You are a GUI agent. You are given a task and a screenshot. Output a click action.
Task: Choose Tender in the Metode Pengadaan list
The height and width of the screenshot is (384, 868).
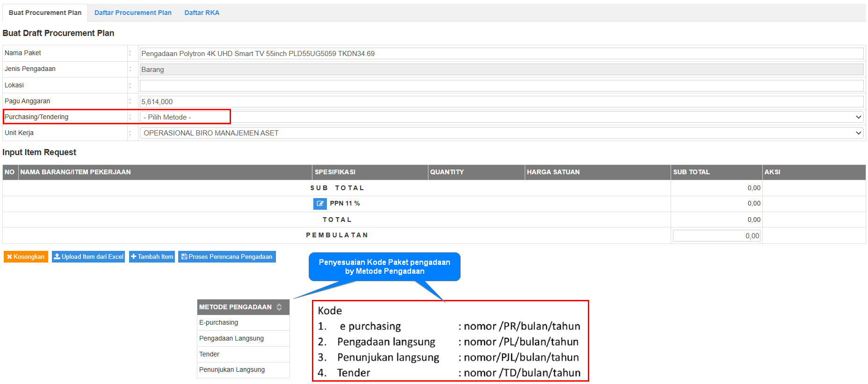pos(210,355)
